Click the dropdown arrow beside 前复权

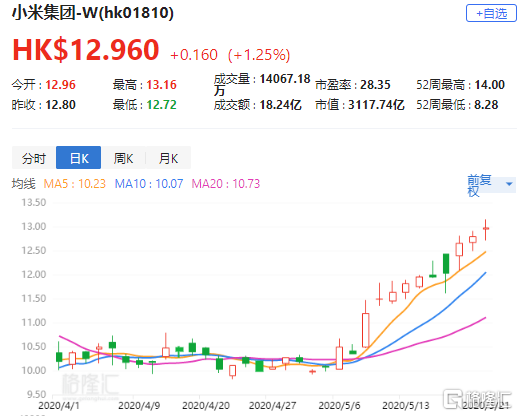coord(509,184)
